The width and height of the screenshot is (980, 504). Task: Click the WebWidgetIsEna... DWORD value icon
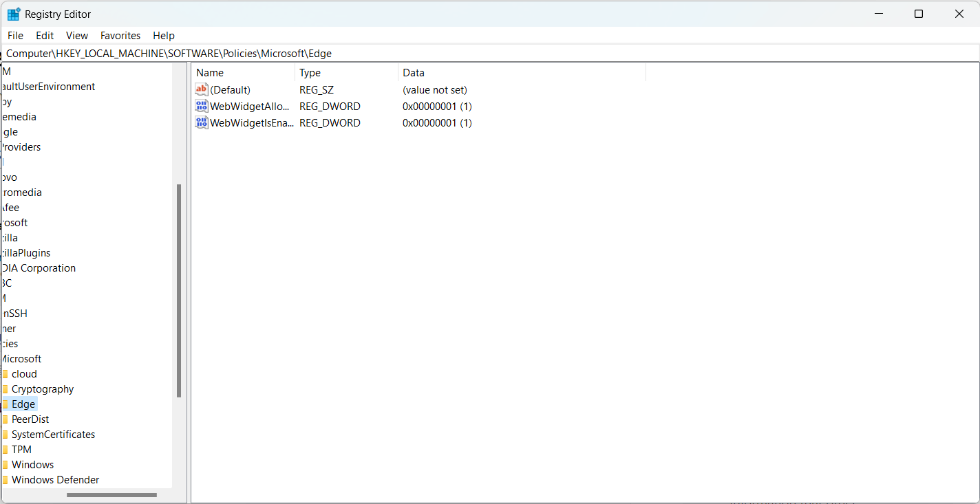[202, 122]
